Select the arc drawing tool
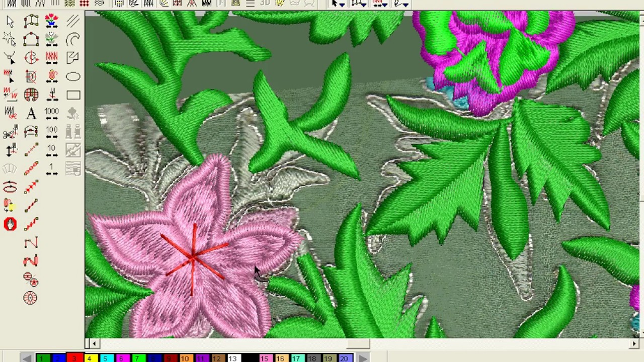The height and width of the screenshot is (362, 644). click(73, 40)
